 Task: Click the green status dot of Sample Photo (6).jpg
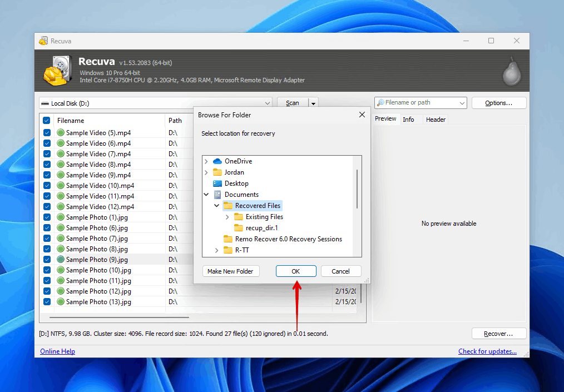61,227
